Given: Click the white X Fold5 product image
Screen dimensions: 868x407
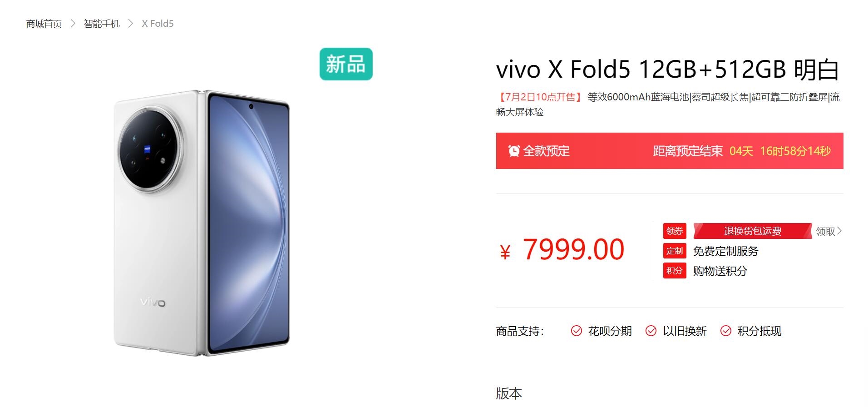Looking at the screenshot, I should [202, 223].
